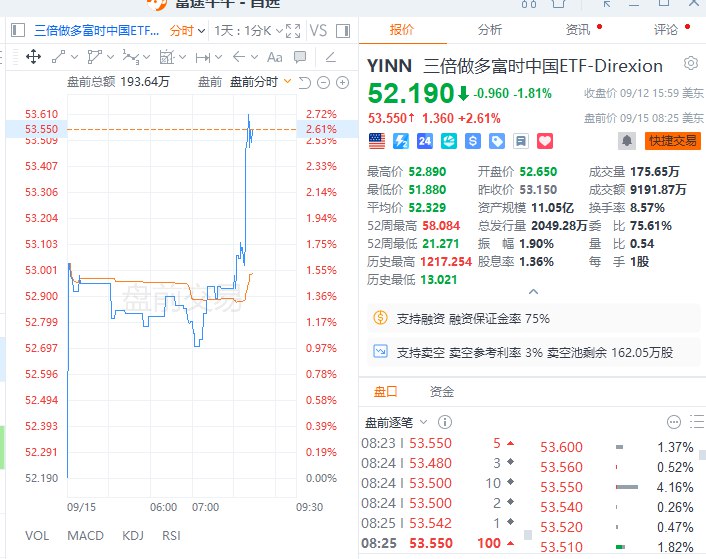Viewport: 706px width, 559px height.
Task: Switch to the 资讯 tab
Action: pyautogui.click(x=578, y=30)
